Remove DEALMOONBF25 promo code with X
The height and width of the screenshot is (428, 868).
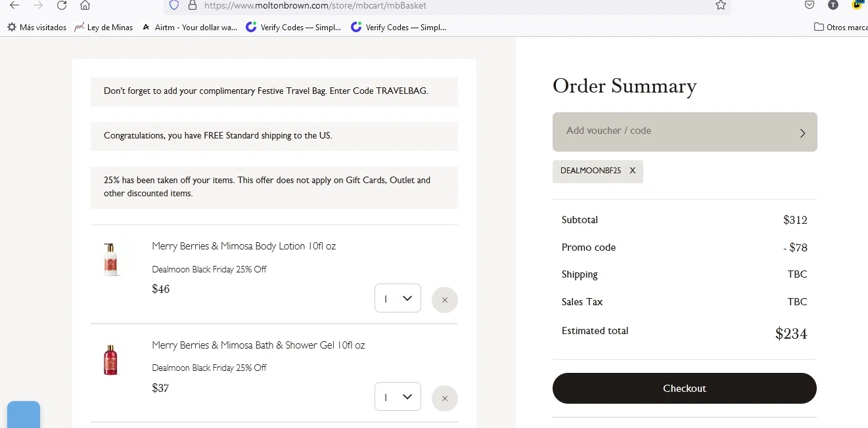tap(633, 171)
